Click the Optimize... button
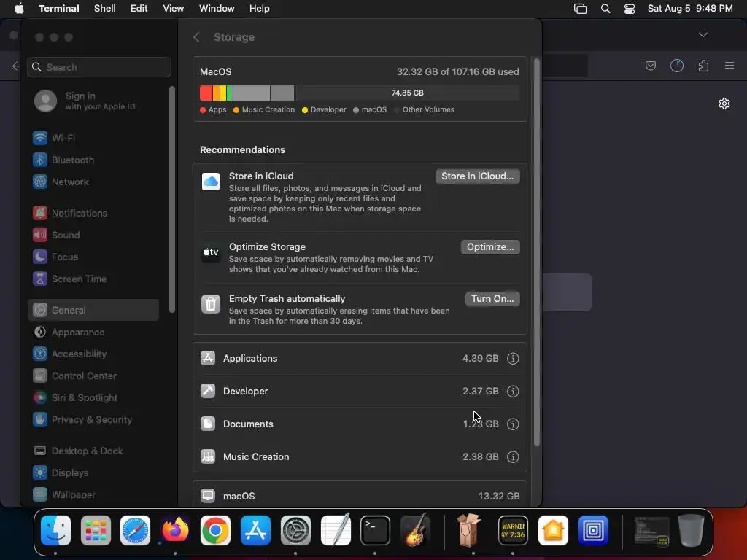This screenshot has height=560, width=747. (490, 247)
